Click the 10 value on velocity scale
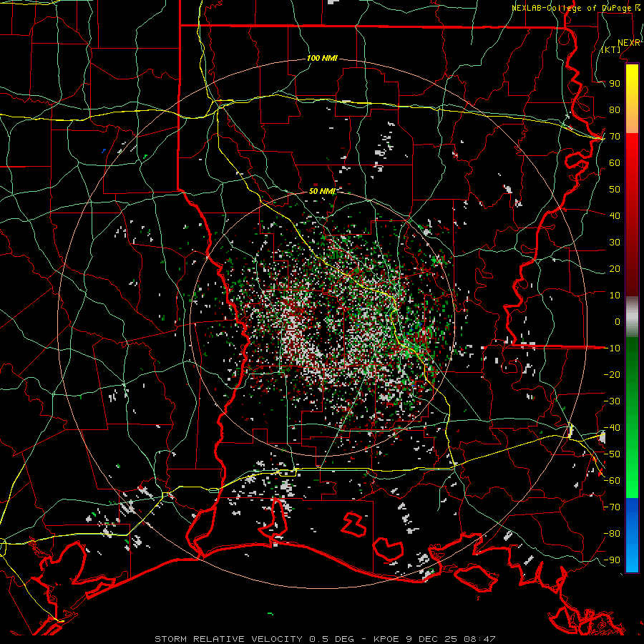 tap(615, 296)
